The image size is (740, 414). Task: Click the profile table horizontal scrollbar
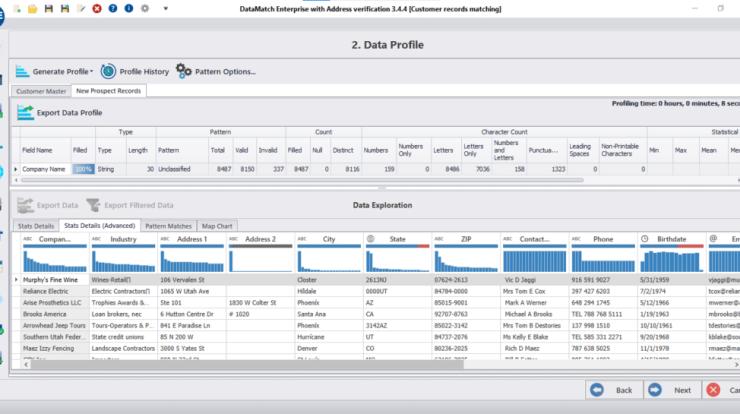tap(303, 180)
